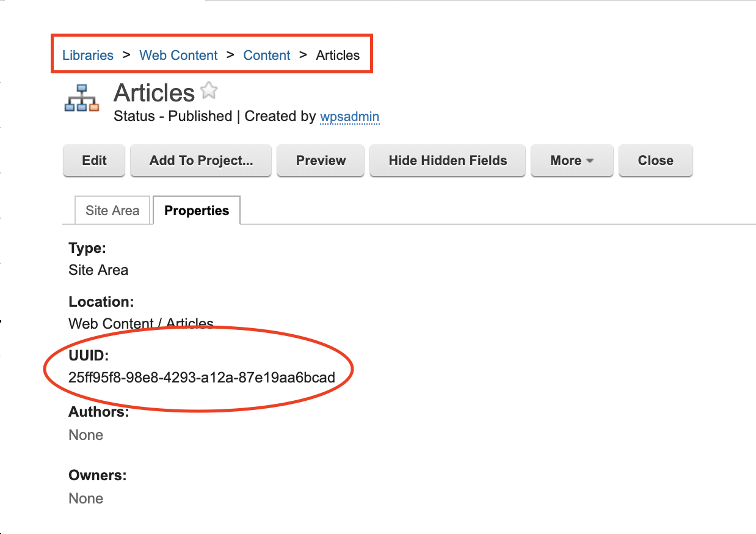Expand the More dropdown menu
Image resolution: width=756 pixels, height=534 pixels.
[x=572, y=161]
